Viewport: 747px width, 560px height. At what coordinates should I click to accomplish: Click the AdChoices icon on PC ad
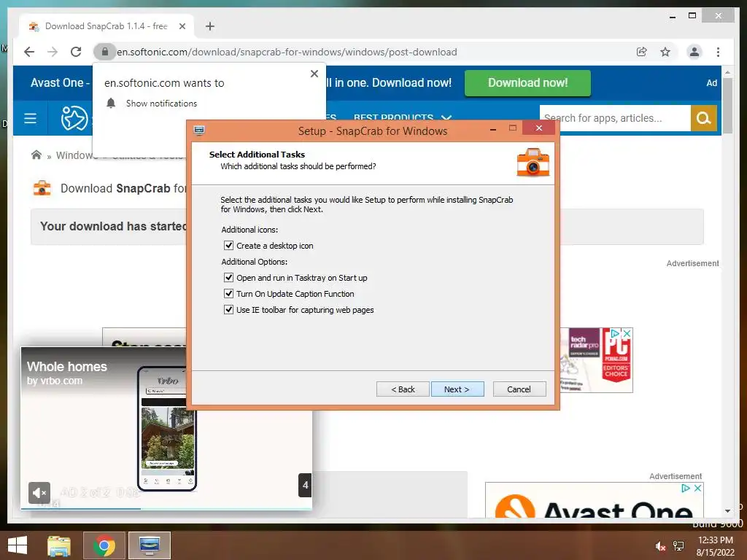click(x=615, y=333)
